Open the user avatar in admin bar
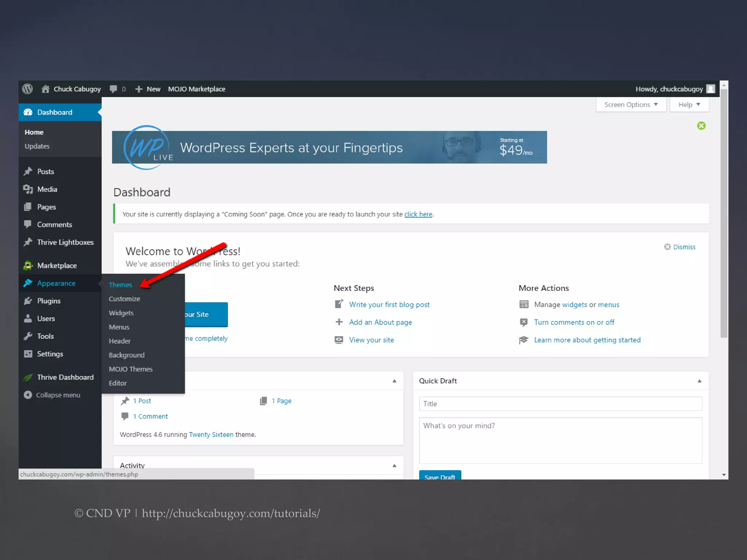This screenshot has height=560, width=747. pyautogui.click(x=711, y=89)
